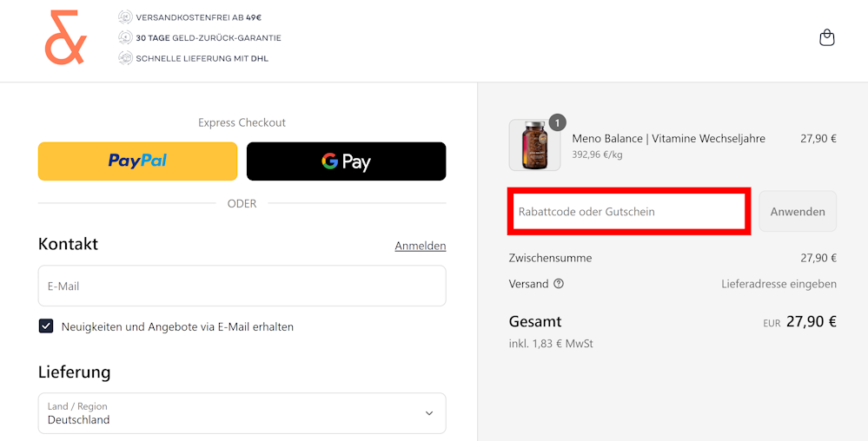Click the 30 Tage Geld-zurück-Garantie text

(209, 38)
